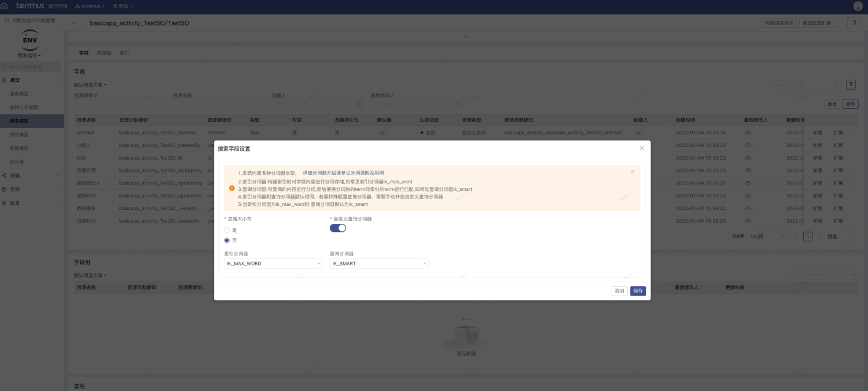Dismiss the orange info alert banner
This screenshot has width=868, height=391.
tap(632, 172)
